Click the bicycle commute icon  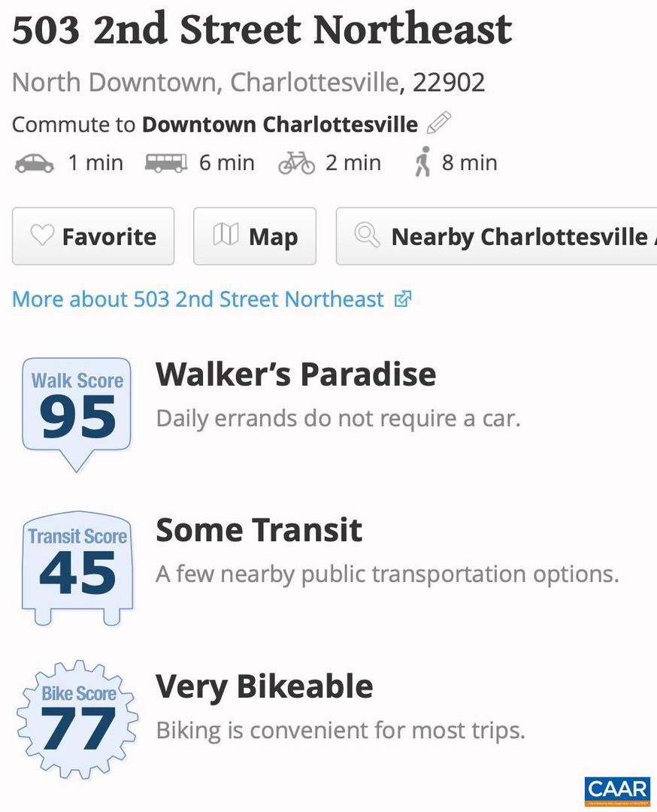coord(296,163)
